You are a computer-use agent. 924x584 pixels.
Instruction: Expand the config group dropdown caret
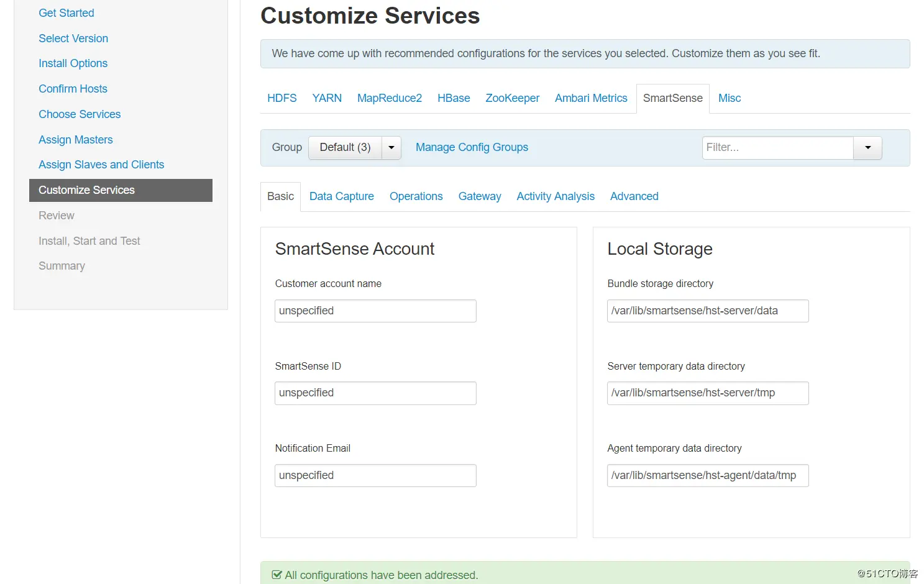coord(391,148)
